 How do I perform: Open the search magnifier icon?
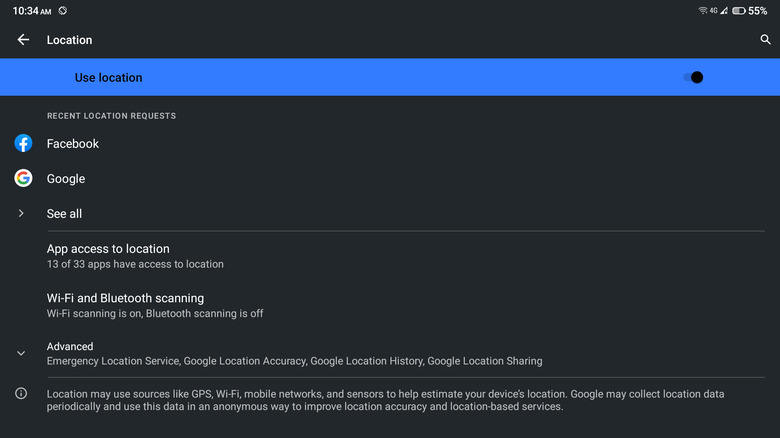click(x=766, y=40)
